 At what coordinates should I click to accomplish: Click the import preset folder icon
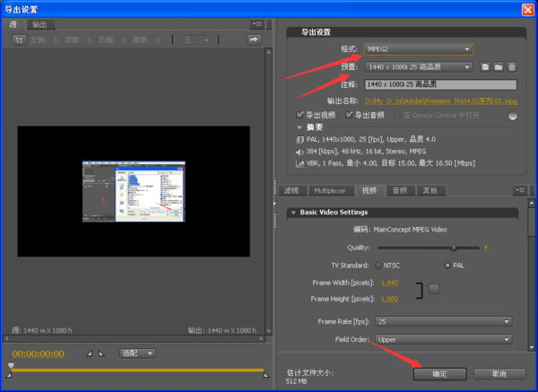(498, 66)
